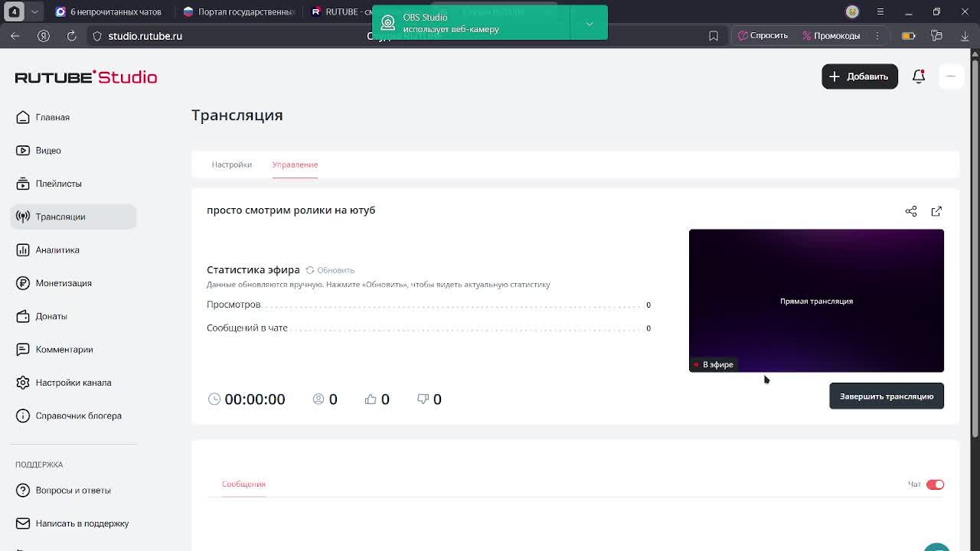
Task: Click the thumbs-down dislikes counter
Action: [429, 399]
